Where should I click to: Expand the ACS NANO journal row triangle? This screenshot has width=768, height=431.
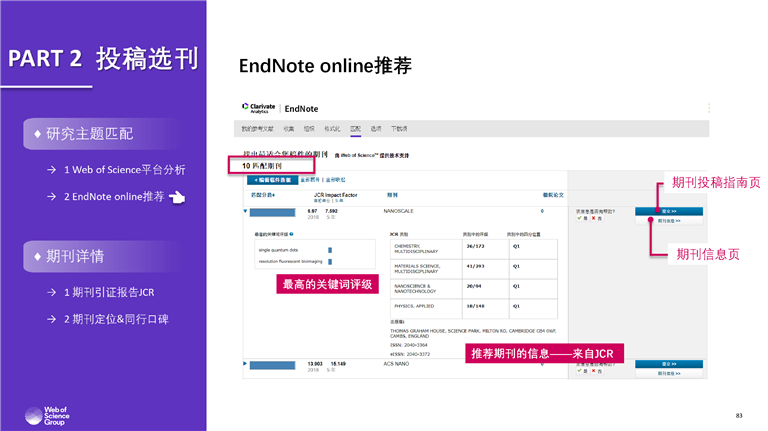245,364
